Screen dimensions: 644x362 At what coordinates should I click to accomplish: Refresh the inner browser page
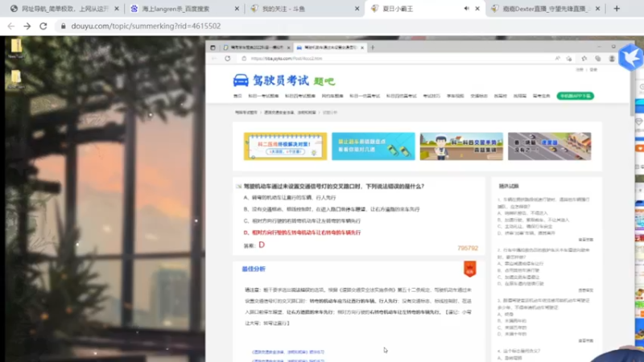pyautogui.click(x=228, y=59)
